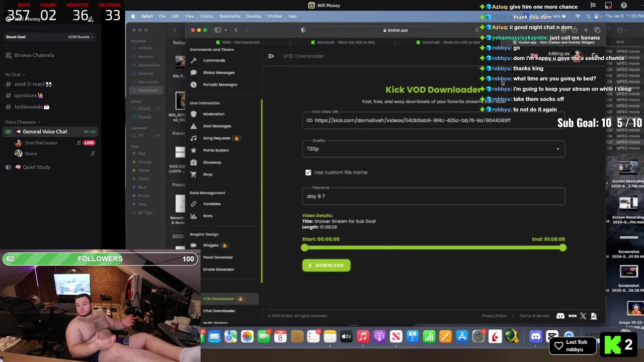Click the X (Twitter) icon in footer
Screen dimensions: 644x362
click(x=583, y=316)
